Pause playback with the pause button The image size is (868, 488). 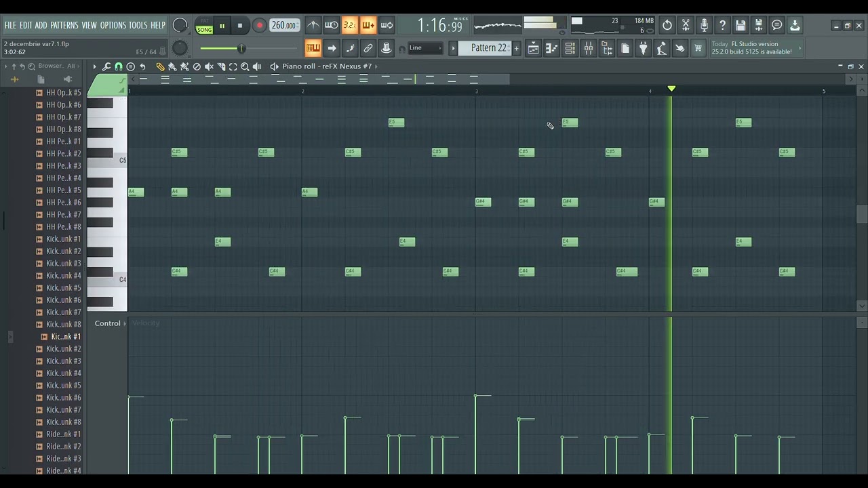coord(222,26)
